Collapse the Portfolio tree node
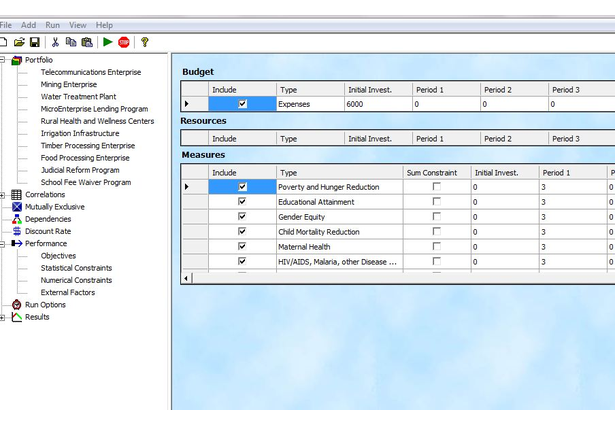This screenshot has width=615, height=424. pos(2,60)
